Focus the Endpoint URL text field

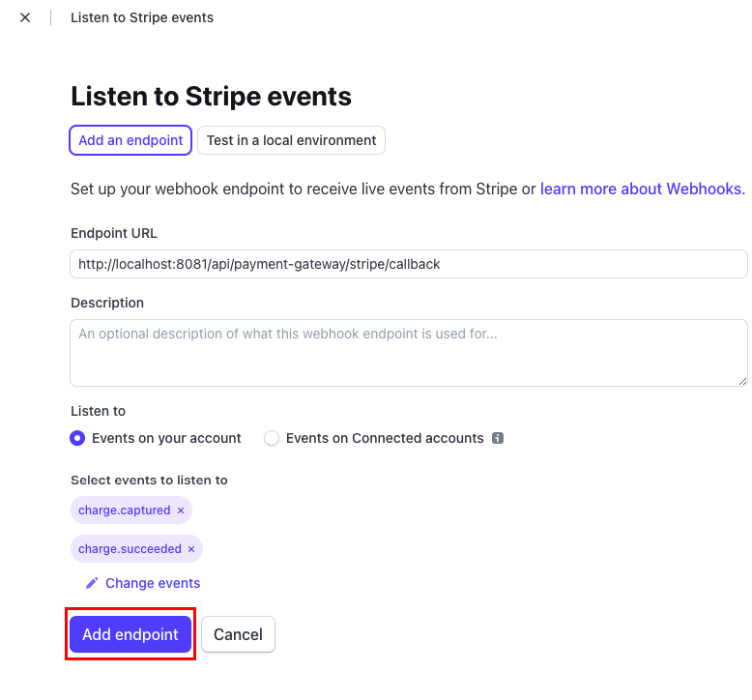pyautogui.click(x=408, y=264)
